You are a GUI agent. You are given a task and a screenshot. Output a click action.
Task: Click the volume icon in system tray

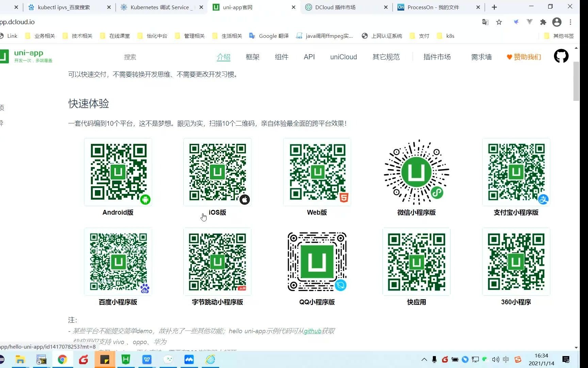point(496,359)
